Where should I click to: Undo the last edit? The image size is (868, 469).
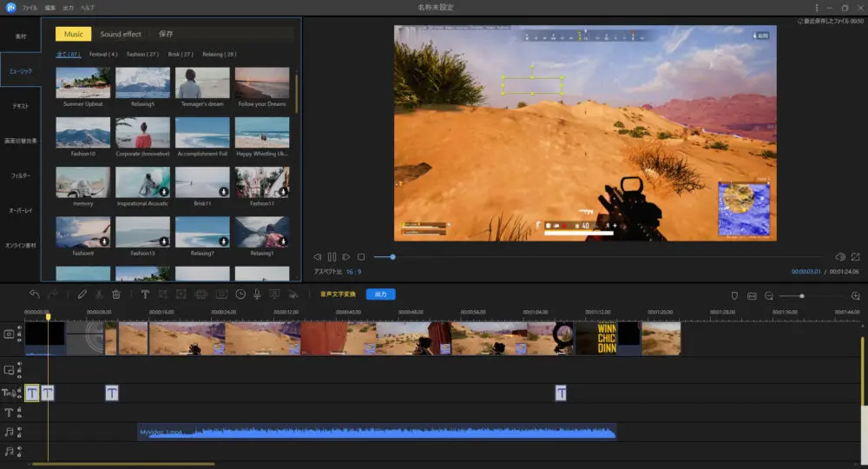pos(35,294)
